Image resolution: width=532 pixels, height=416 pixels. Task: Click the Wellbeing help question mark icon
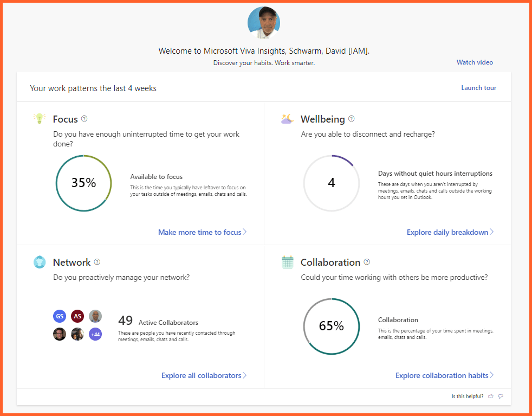(352, 119)
